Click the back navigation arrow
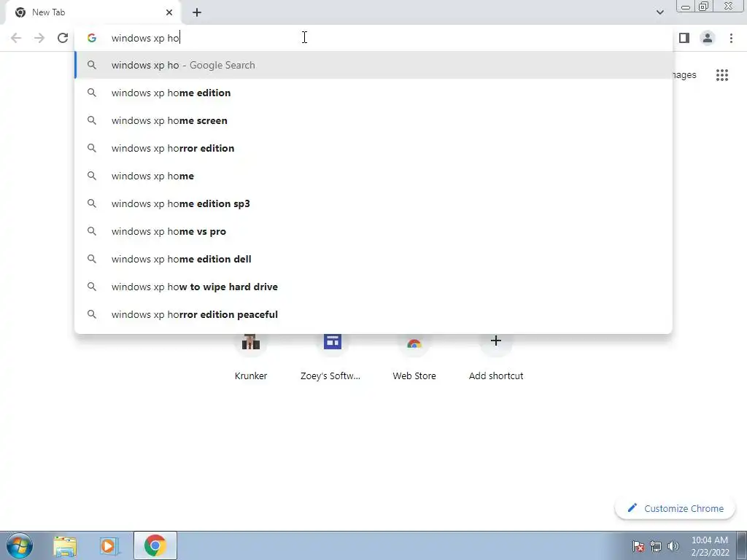Screen dimensions: 747x560 point(16,38)
